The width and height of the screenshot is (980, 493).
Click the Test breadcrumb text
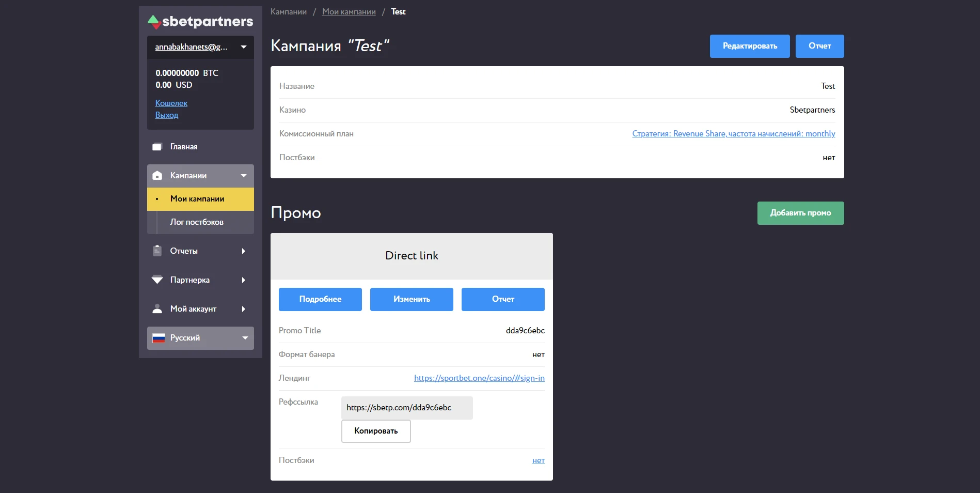click(398, 12)
